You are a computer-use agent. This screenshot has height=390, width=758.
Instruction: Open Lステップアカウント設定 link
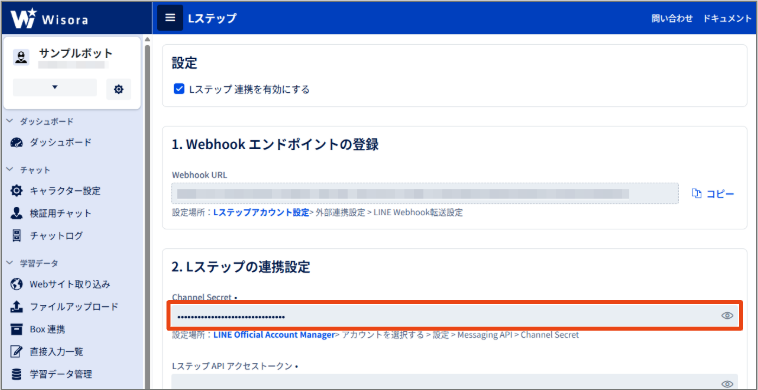tap(261, 213)
